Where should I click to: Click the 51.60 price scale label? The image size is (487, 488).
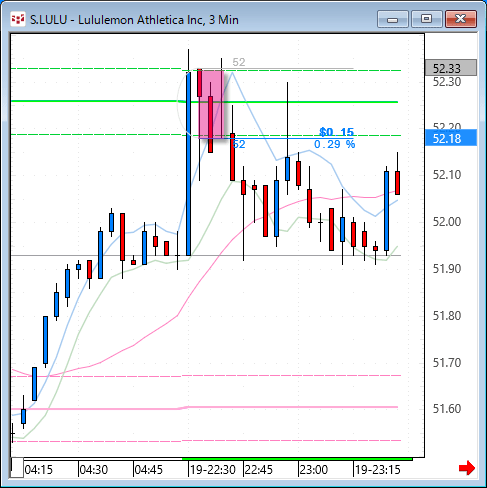point(447,408)
